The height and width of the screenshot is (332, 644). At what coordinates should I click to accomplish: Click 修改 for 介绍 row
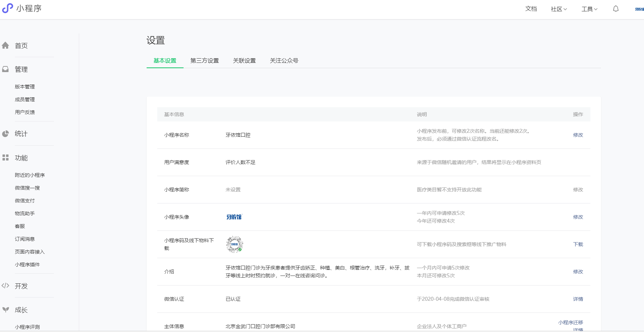578,272
